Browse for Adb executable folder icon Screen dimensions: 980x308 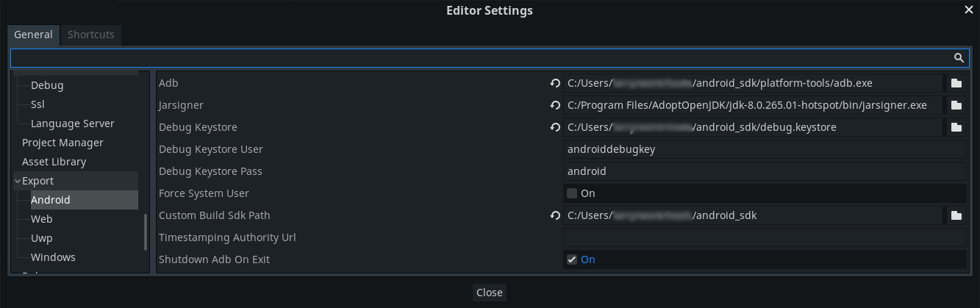[x=956, y=83]
